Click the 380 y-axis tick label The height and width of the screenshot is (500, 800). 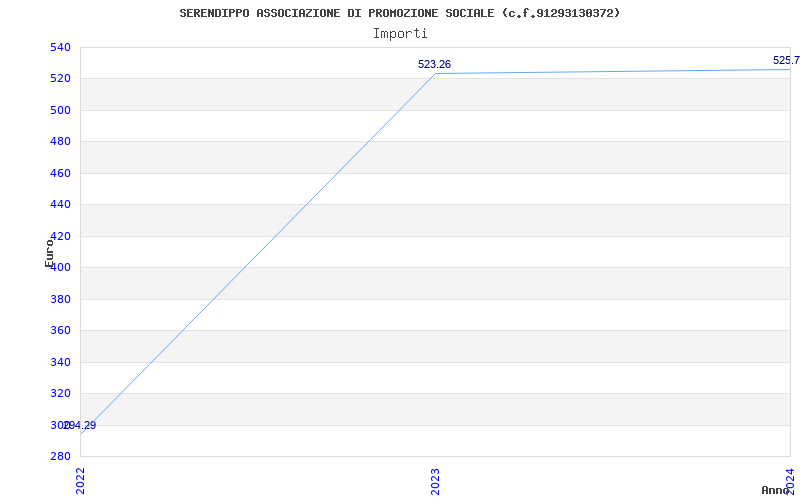[60, 299]
